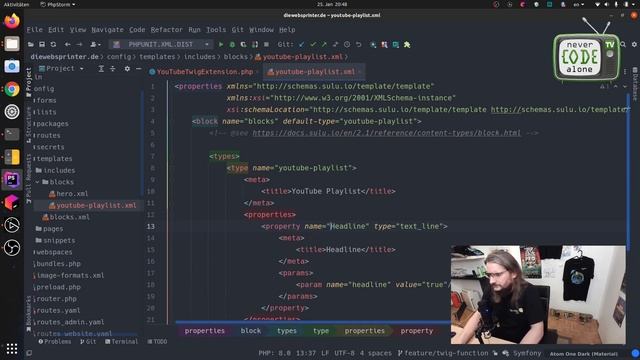Open the Git tool window at bottom
The image size is (640, 360).
88,342
